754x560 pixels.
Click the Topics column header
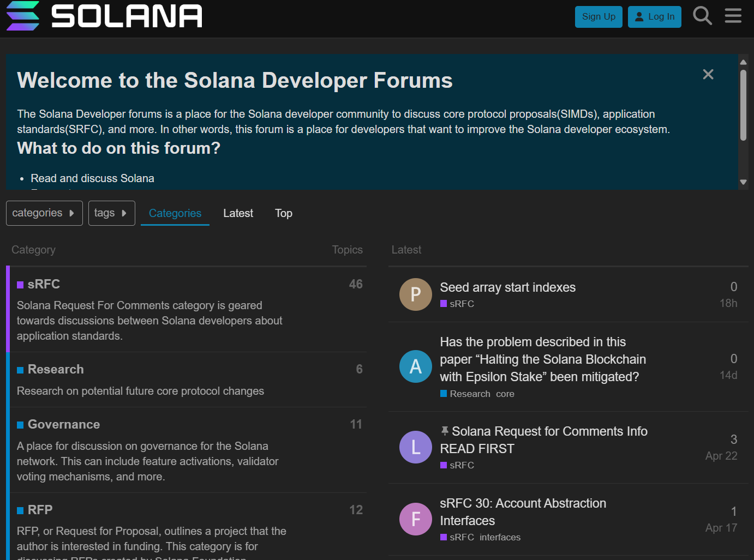click(347, 250)
